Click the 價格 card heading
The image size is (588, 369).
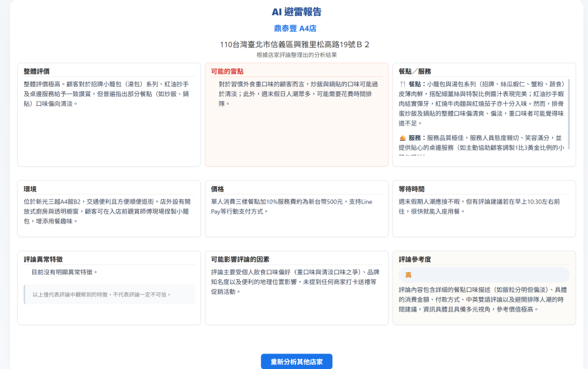coord(218,189)
